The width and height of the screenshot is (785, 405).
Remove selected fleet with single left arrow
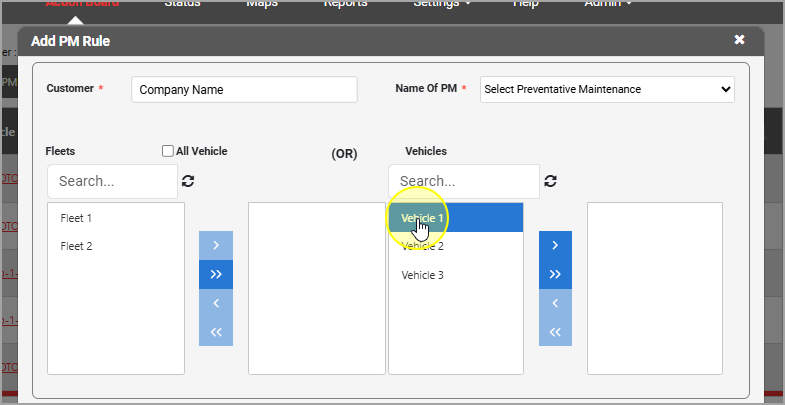(x=216, y=303)
